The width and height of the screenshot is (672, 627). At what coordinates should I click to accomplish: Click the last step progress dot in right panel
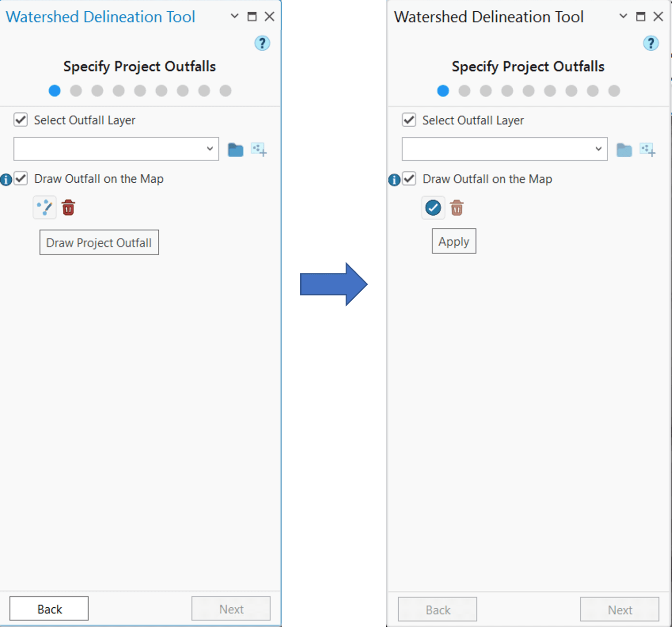click(614, 91)
